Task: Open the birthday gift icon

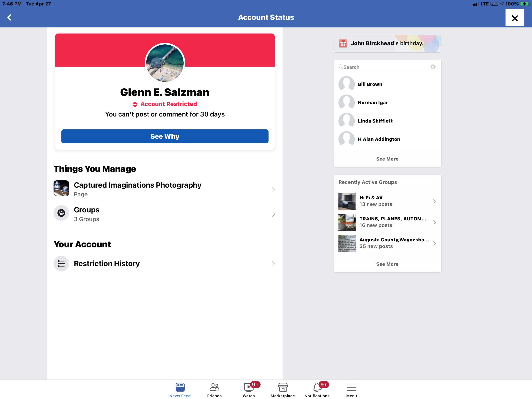Action: [x=343, y=43]
